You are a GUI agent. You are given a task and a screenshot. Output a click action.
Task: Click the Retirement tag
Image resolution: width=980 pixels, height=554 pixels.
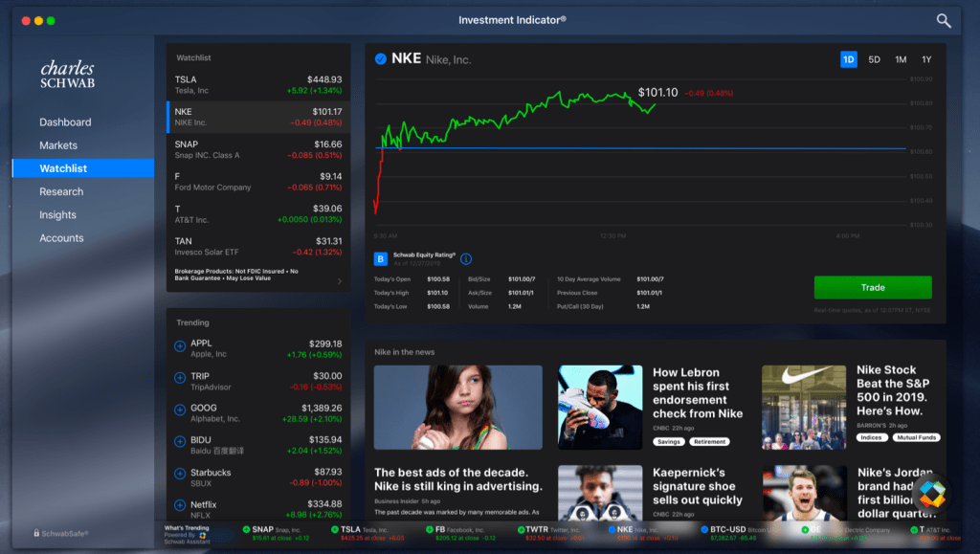pyautogui.click(x=709, y=442)
